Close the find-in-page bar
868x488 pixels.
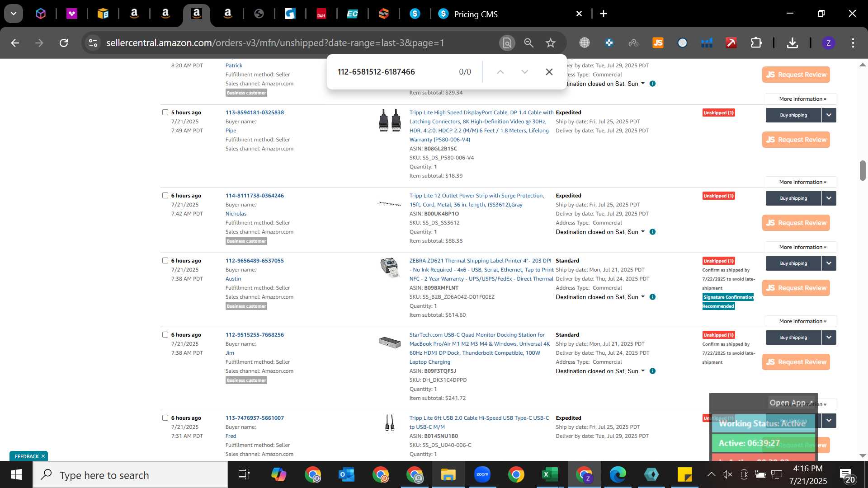[x=549, y=72]
